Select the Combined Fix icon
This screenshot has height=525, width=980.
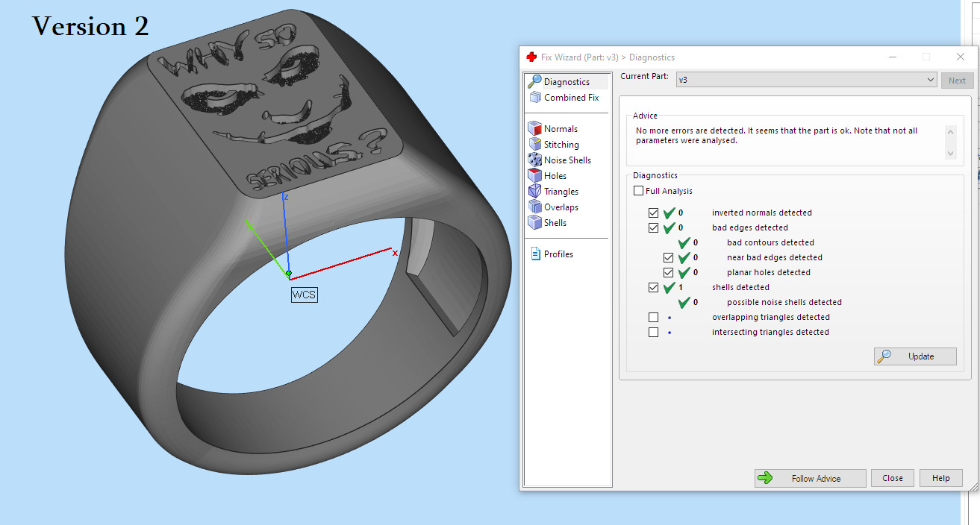(x=534, y=98)
